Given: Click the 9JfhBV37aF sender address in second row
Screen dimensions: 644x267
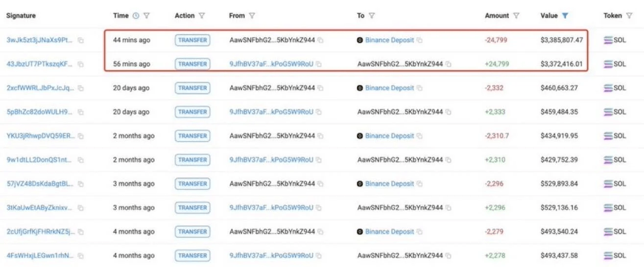Looking at the screenshot, I should pyautogui.click(x=271, y=64).
